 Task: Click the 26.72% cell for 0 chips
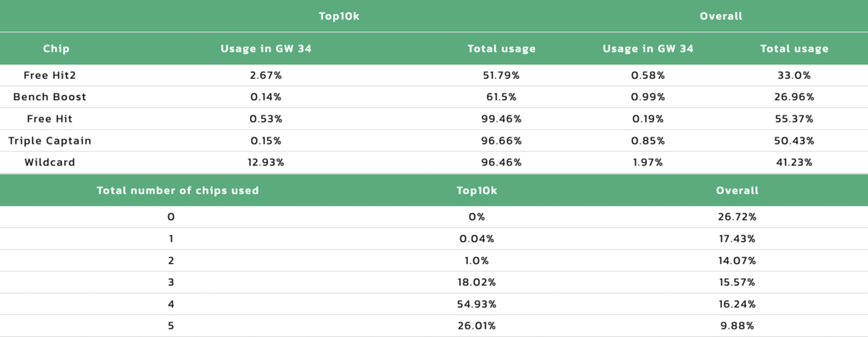(737, 216)
